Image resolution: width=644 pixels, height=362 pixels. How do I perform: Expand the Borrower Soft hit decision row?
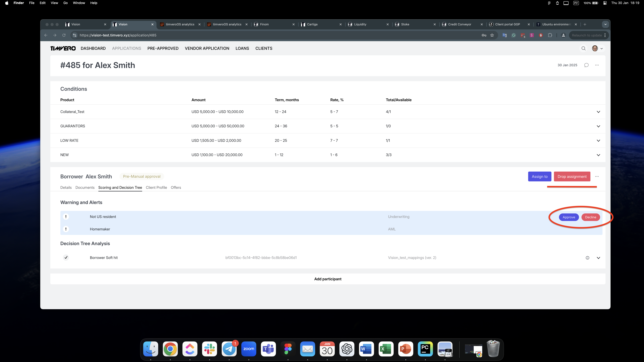(598, 258)
